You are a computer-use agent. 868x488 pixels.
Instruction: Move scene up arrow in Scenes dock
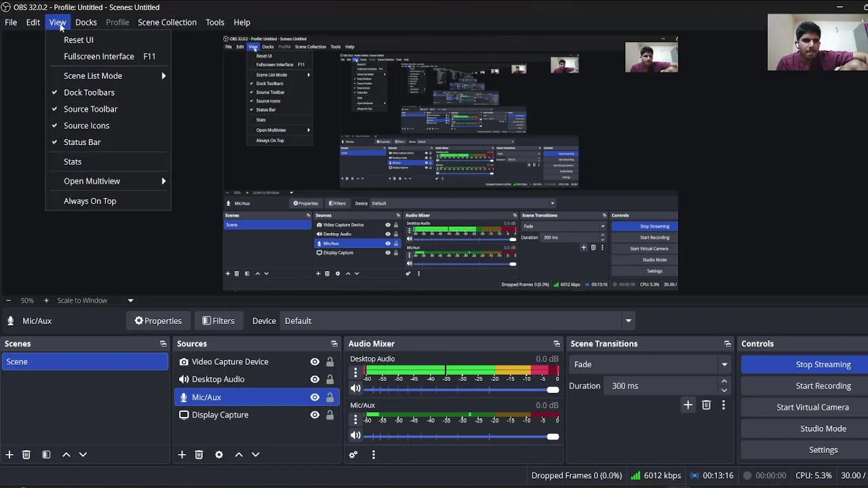[x=66, y=455]
